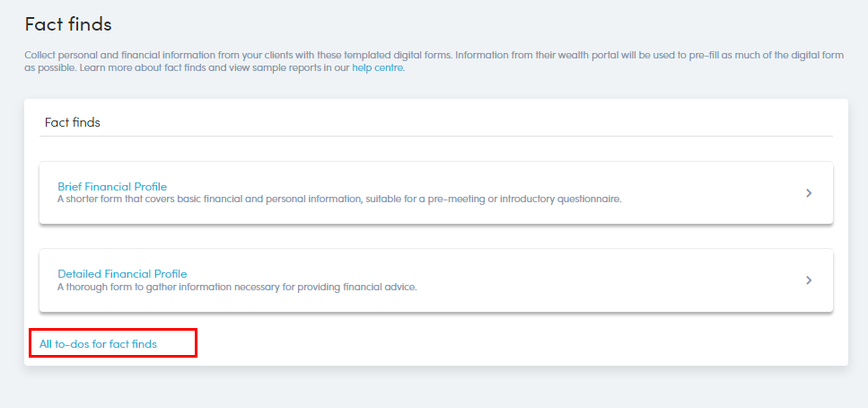Click the large Fact finds page title
Screen dimensions: 868x408
pyautogui.click(x=68, y=24)
